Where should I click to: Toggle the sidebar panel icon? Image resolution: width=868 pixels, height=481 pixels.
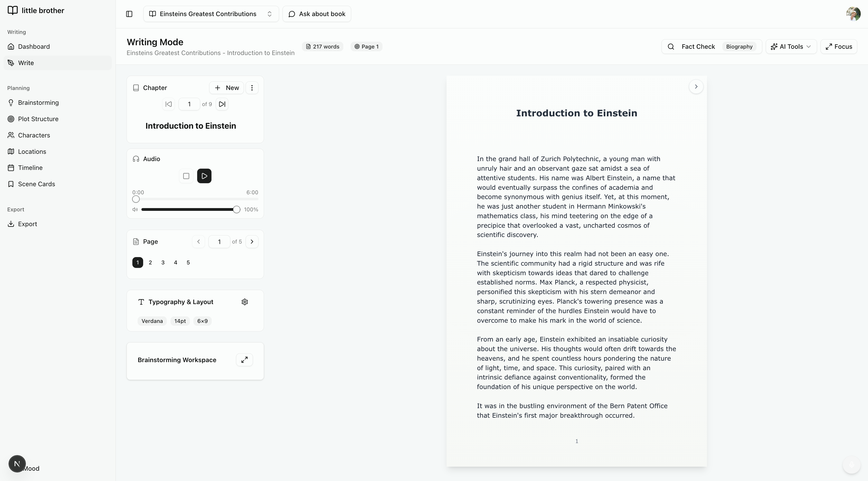(x=129, y=14)
